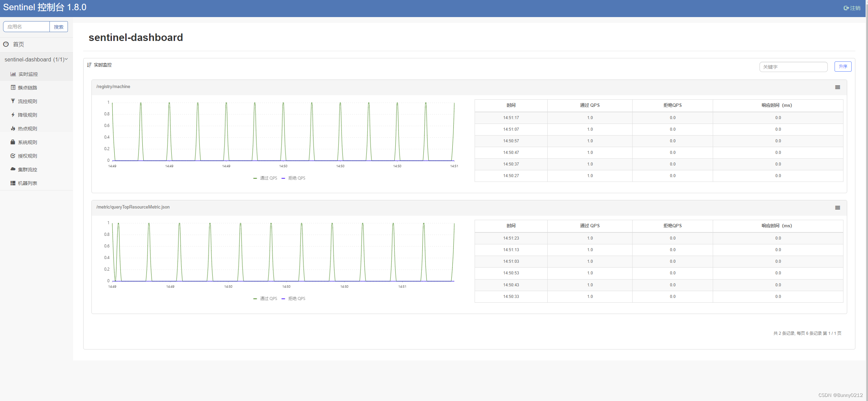Click the list icon of 簇点链路
This screenshot has height=401, width=868.
(x=13, y=88)
